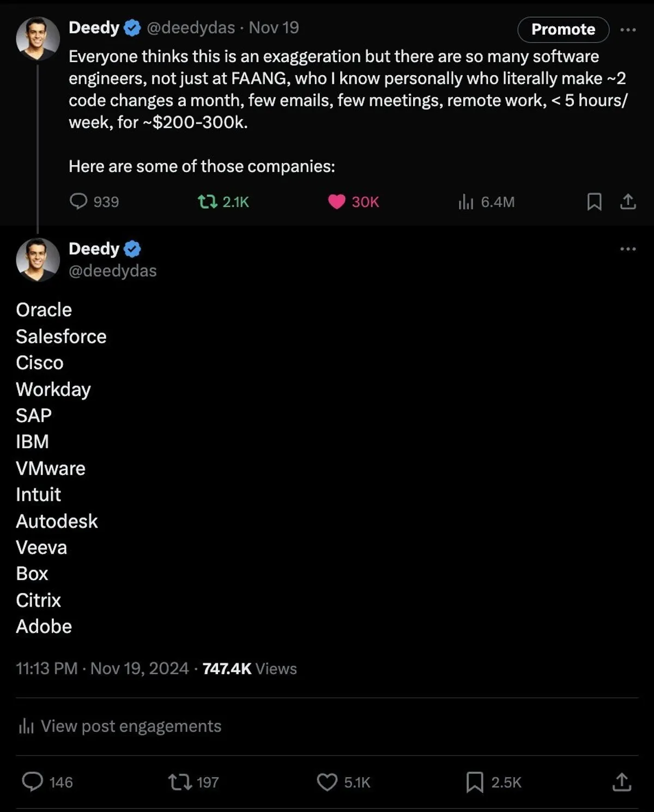
Task: Bookmark the first tweet
Action: pos(594,202)
